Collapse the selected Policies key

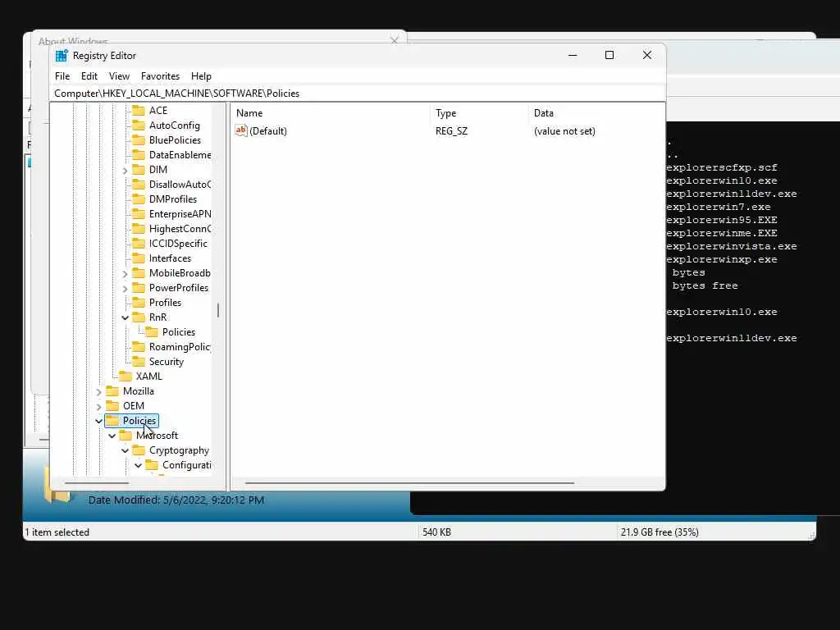(x=98, y=421)
